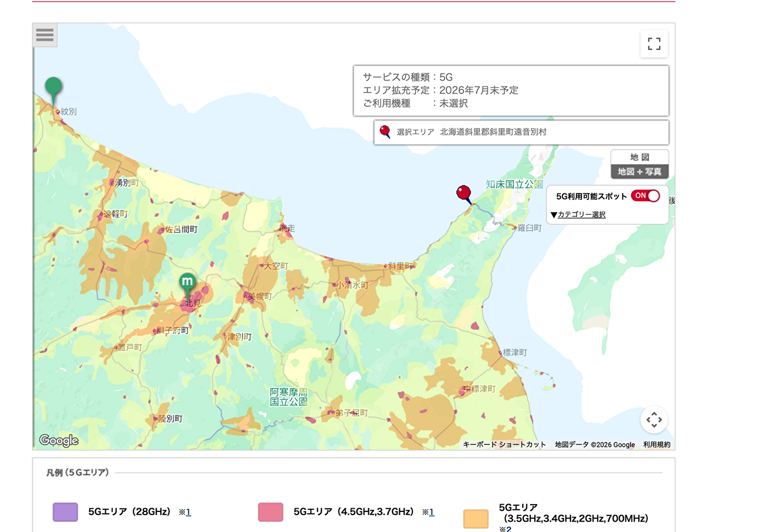Image resolution: width=774 pixels, height=532 pixels.
Task: Click the エリア拡充予定 date line
Action: click(x=441, y=90)
